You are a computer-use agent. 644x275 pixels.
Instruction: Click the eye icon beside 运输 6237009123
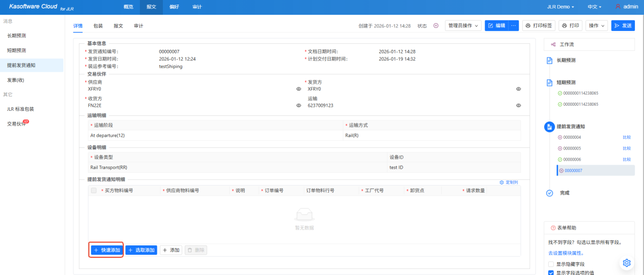(518, 106)
